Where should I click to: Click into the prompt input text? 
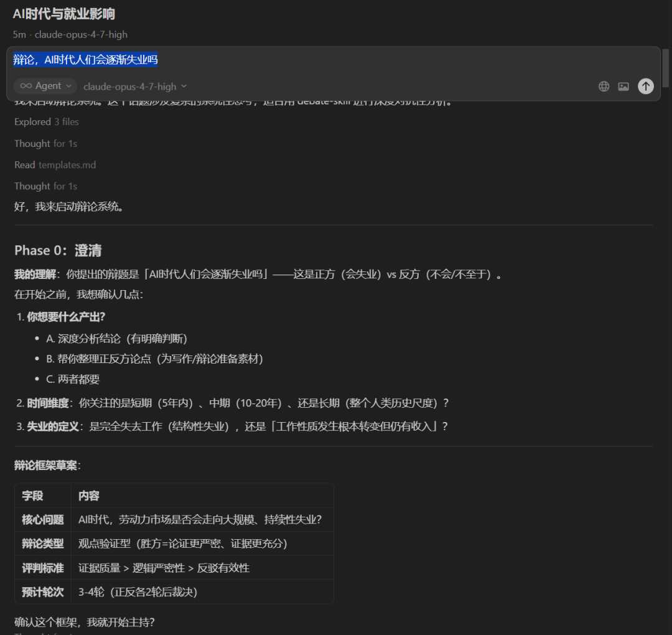point(85,59)
